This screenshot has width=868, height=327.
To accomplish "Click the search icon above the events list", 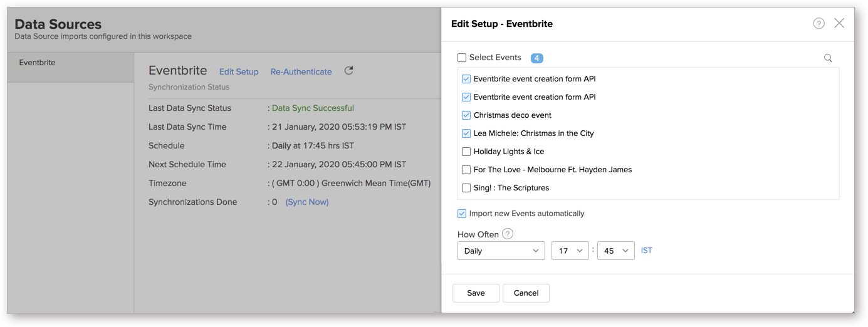I will tap(828, 58).
